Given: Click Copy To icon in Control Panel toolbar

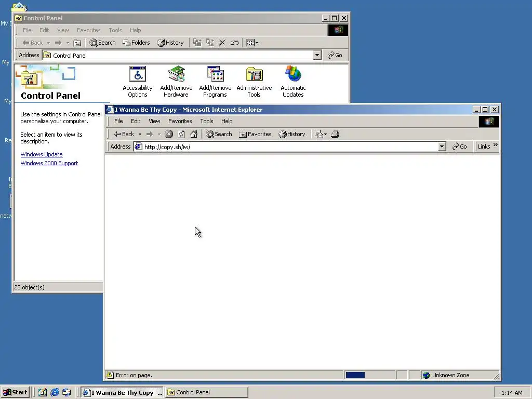Looking at the screenshot, I should tap(210, 43).
